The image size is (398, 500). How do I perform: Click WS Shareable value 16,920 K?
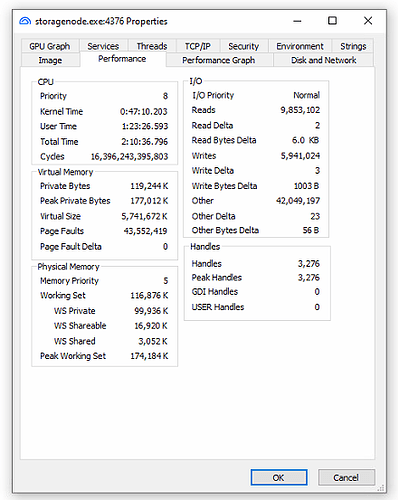click(151, 326)
